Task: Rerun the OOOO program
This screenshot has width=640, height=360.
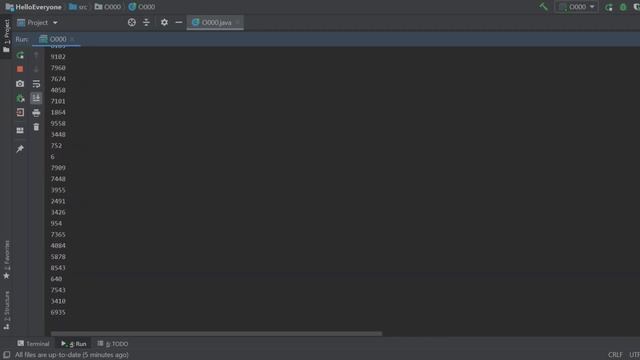Action: point(20,55)
